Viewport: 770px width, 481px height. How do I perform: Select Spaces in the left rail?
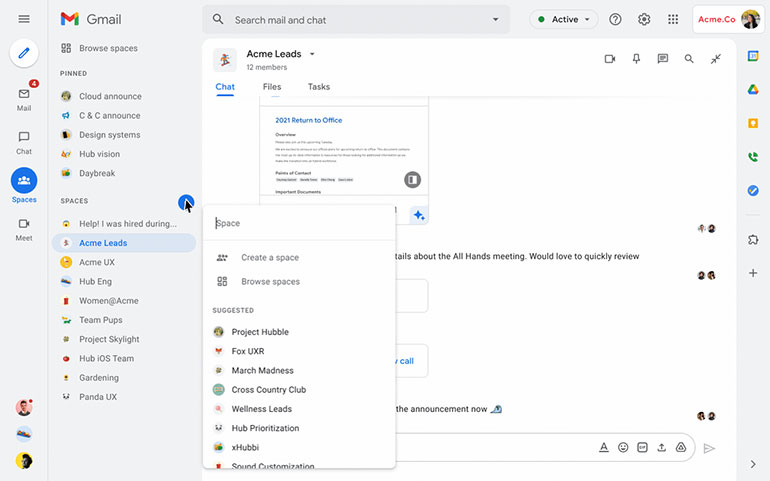24,186
